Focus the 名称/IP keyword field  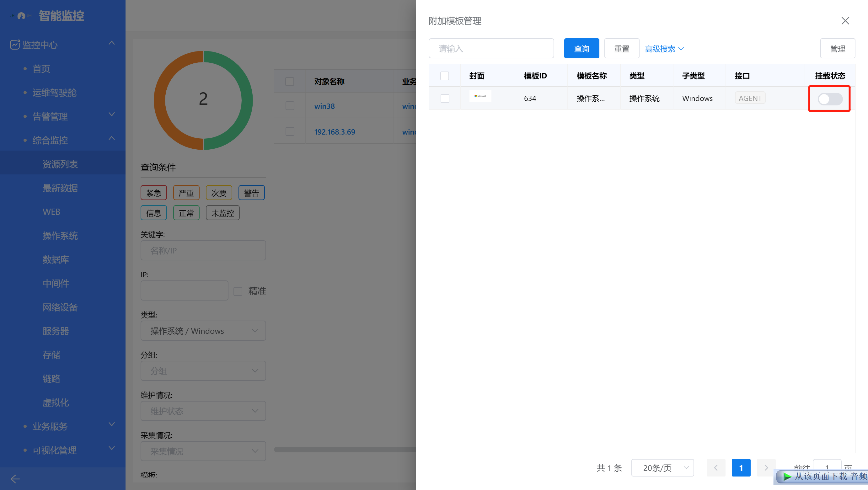(203, 250)
